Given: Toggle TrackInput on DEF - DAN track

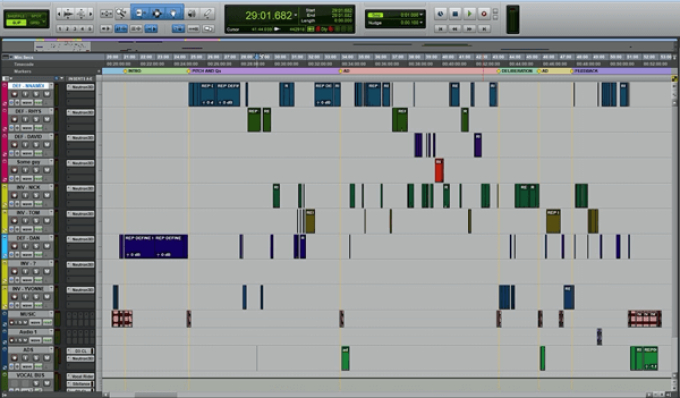Looking at the screenshot, I should 25,246.
